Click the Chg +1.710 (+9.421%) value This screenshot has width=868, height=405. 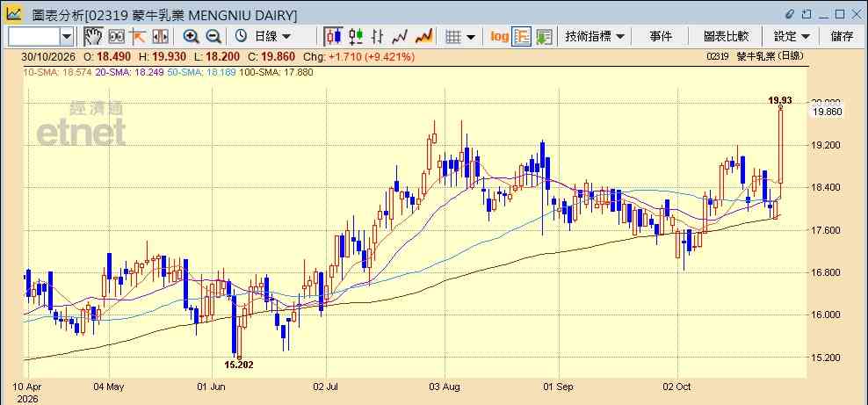point(358,56)
